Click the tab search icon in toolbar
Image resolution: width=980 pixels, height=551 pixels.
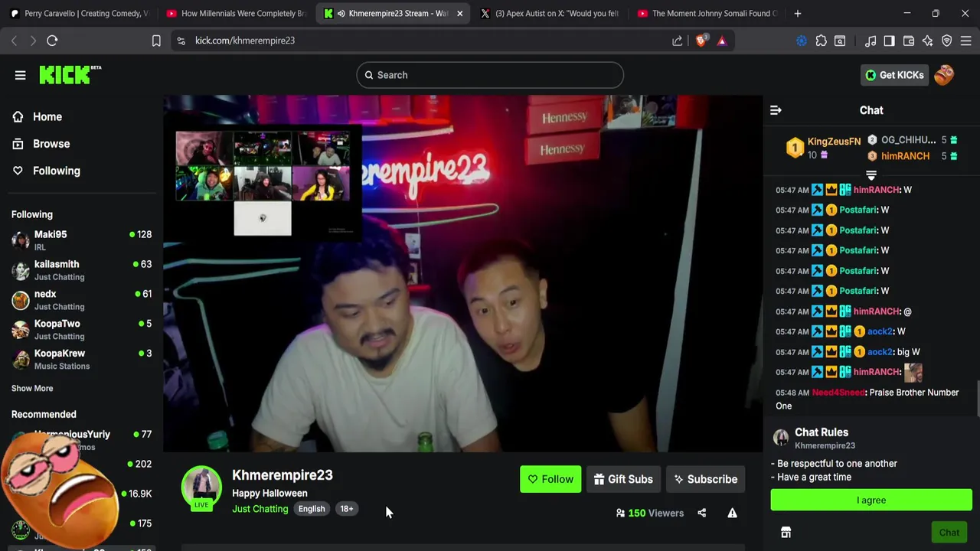pos(840,41)
